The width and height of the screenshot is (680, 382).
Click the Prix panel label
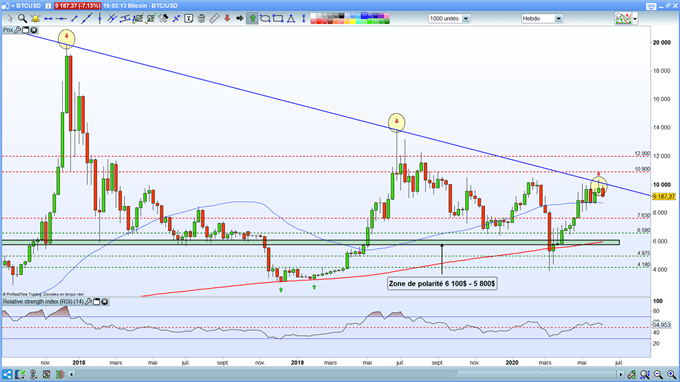(x=8, y=30)
